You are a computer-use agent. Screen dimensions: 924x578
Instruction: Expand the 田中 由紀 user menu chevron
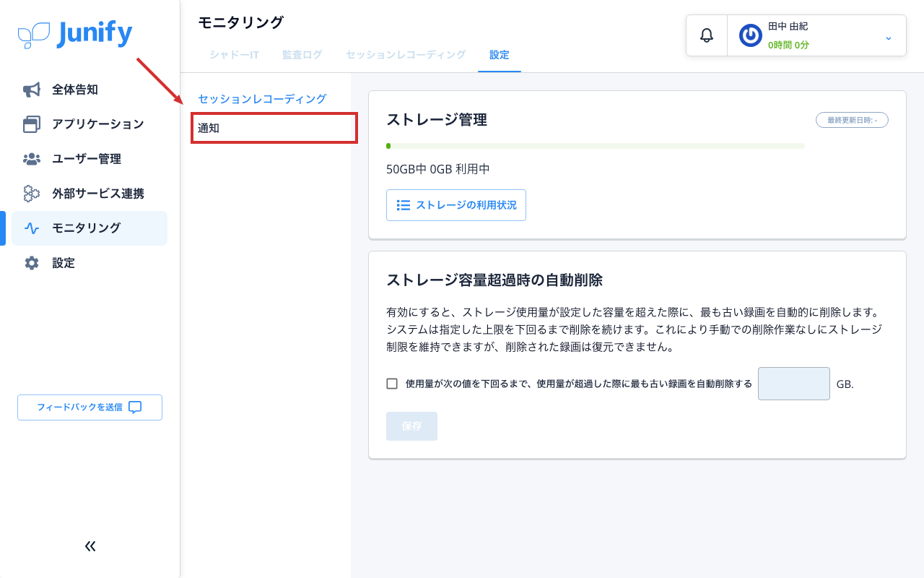point(889,38)
